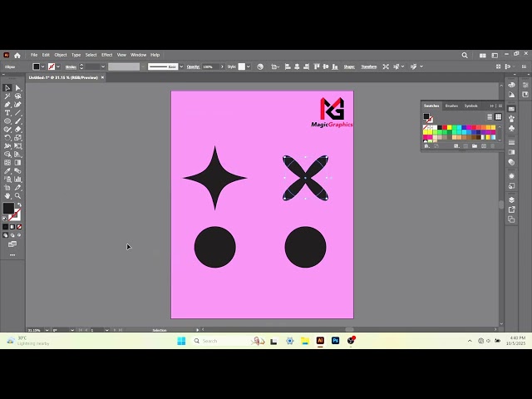Select the Column Graph tool

(x=18, y=180)
